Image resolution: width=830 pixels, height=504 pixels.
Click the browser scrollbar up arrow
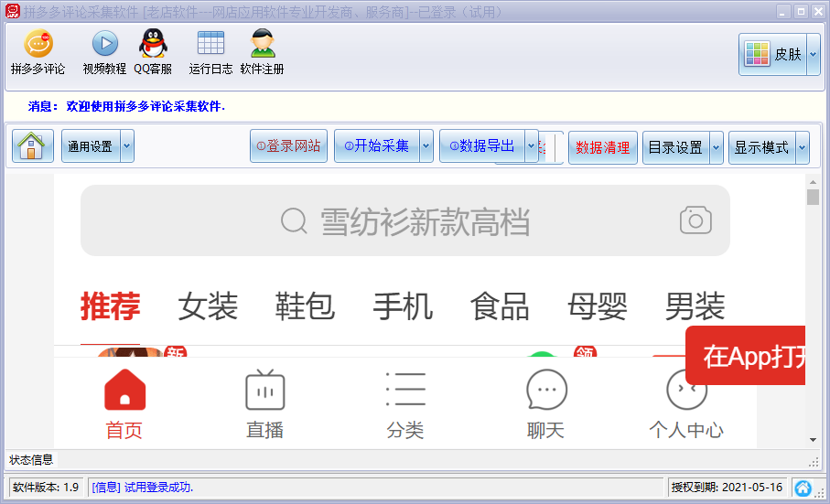(x=813, y=182)
